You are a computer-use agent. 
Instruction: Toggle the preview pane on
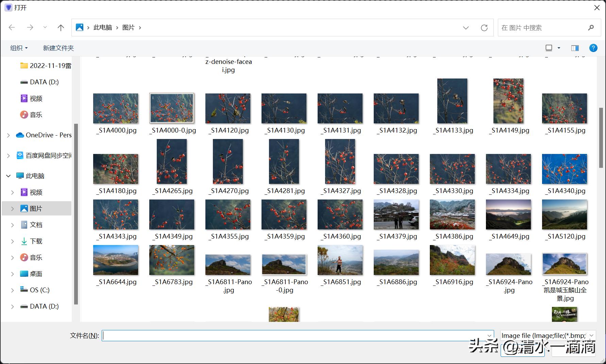coord(575,48)
